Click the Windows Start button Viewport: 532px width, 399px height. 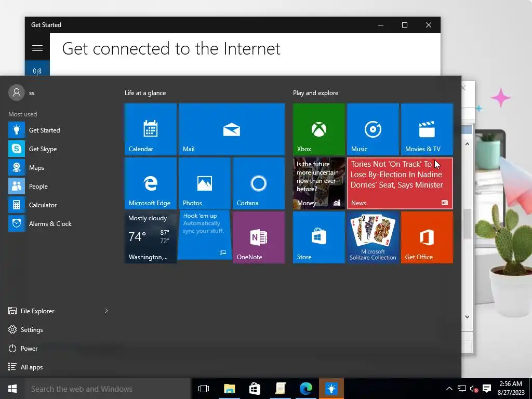[12, 389]
